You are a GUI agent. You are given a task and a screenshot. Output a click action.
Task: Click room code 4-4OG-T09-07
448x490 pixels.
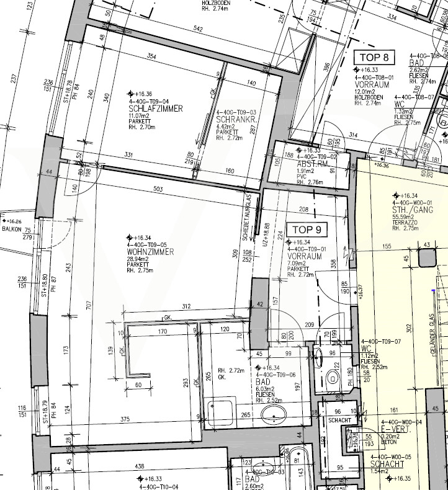(x=381, y=342)
